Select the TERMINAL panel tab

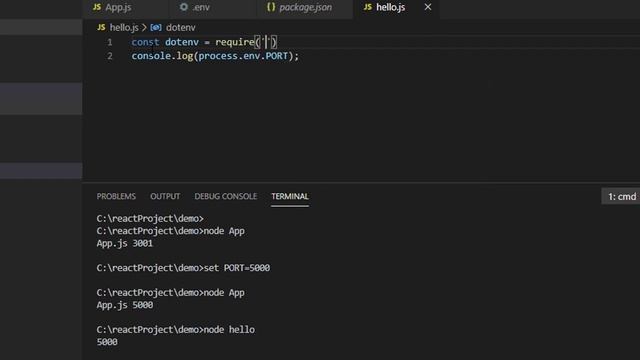(290, 196)
